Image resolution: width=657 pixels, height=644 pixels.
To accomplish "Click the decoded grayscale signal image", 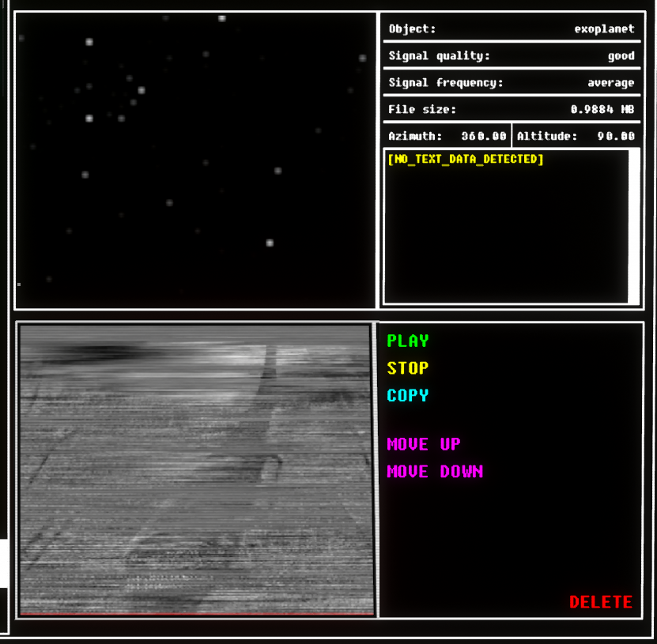I will (195, 468).
